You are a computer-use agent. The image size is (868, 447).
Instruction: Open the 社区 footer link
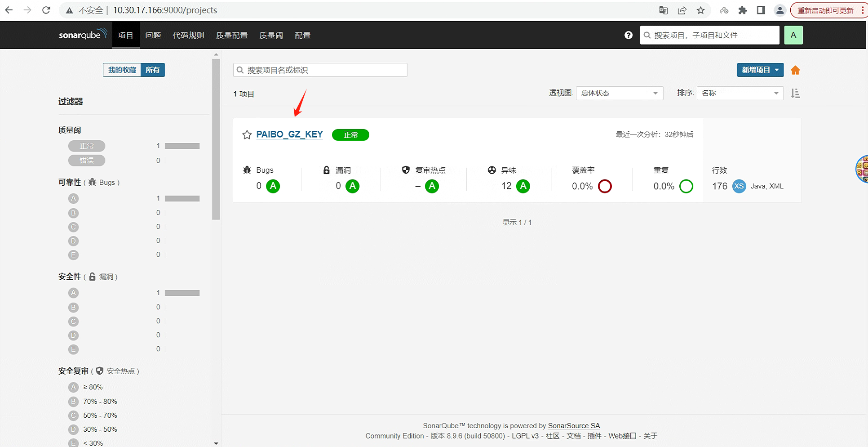coord(553,436)
